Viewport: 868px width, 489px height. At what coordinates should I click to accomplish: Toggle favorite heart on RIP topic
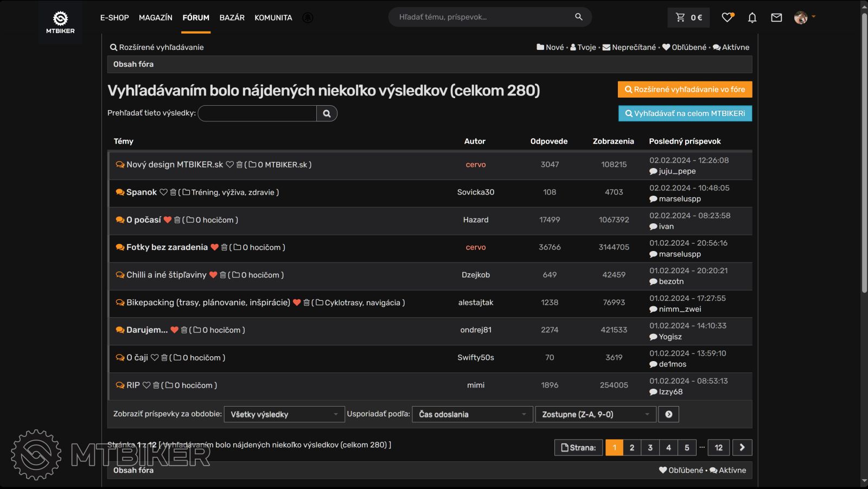[x=146, y=385]
